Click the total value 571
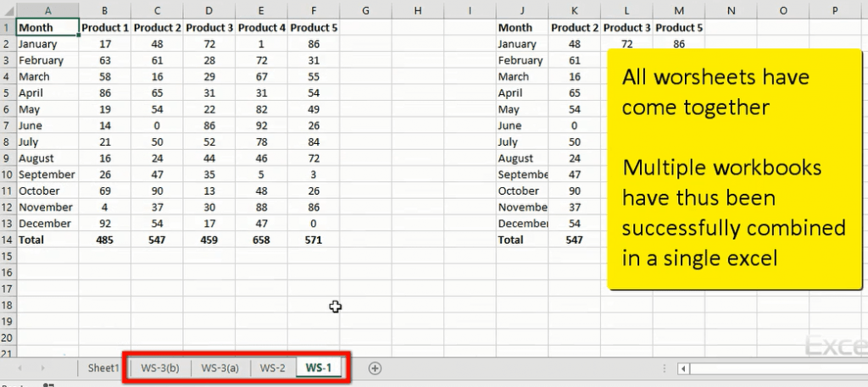868x387 pixels. tap(314, 240)
